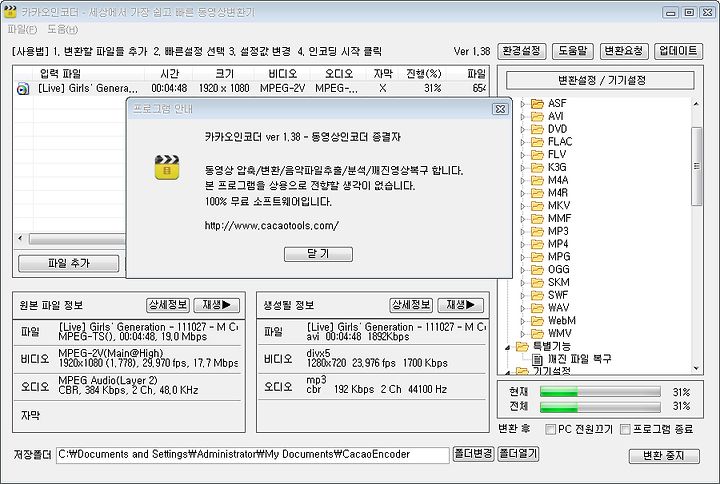Click the 특별기능 folder icon
720x484 pixels.
coord(522,346)
